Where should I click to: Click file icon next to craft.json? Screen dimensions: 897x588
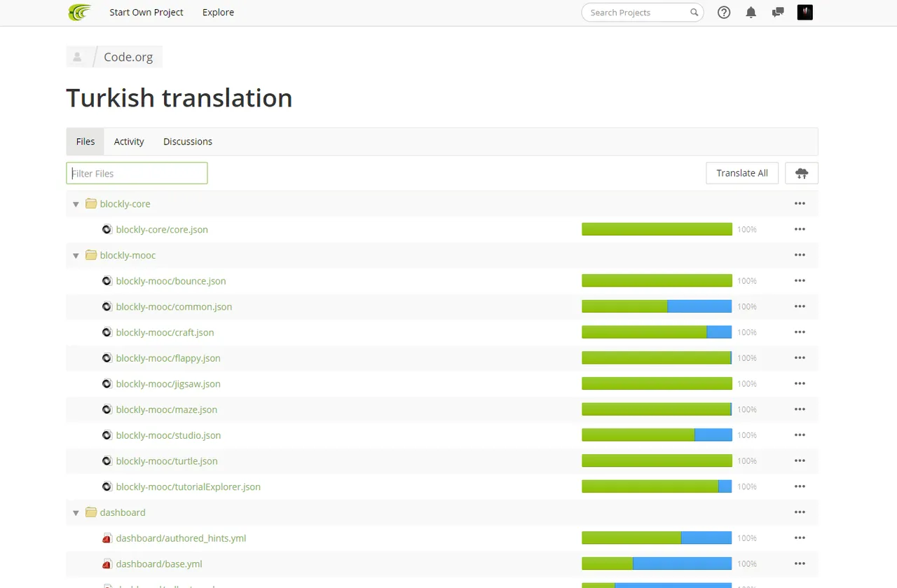tap(107, 332)
